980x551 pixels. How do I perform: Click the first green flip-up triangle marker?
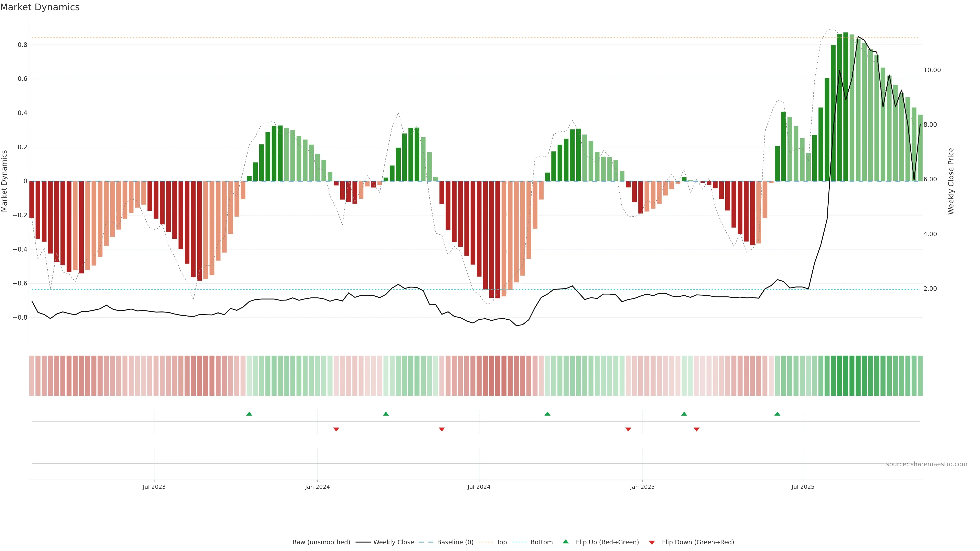(x=249, y=414)
